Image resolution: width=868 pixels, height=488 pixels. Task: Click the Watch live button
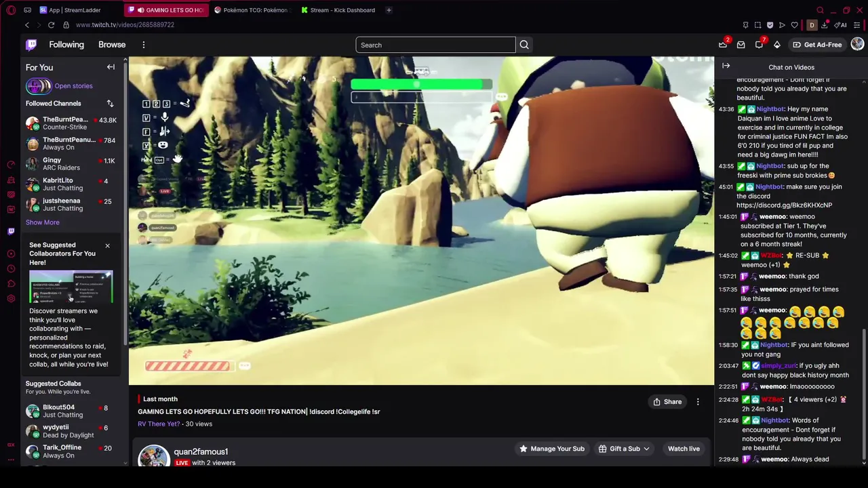684,449
